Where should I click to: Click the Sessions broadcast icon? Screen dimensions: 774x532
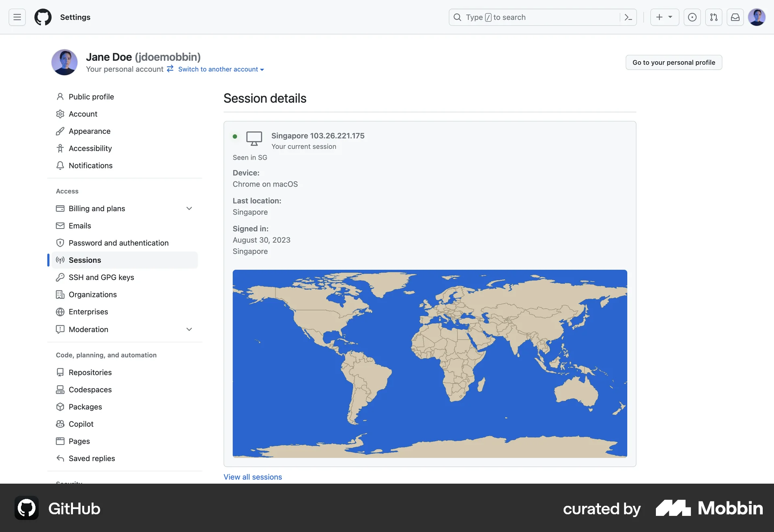click(60, 260)
